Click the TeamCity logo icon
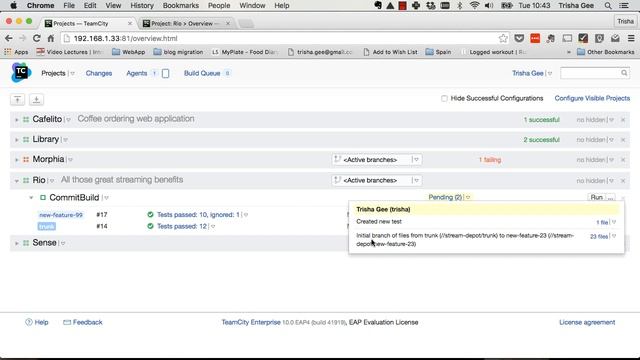The image size is (640, 360). coord(21,73)
